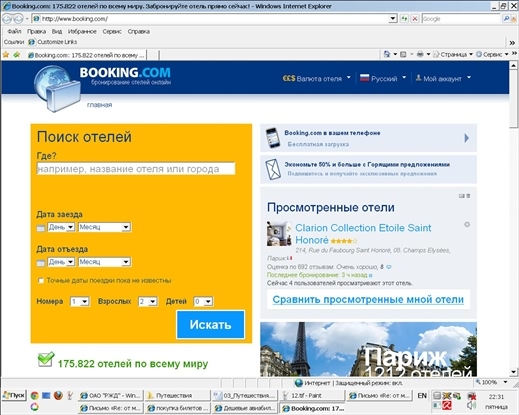519x415 pixels.
Task: Click the Google search box
Action: 461,19
